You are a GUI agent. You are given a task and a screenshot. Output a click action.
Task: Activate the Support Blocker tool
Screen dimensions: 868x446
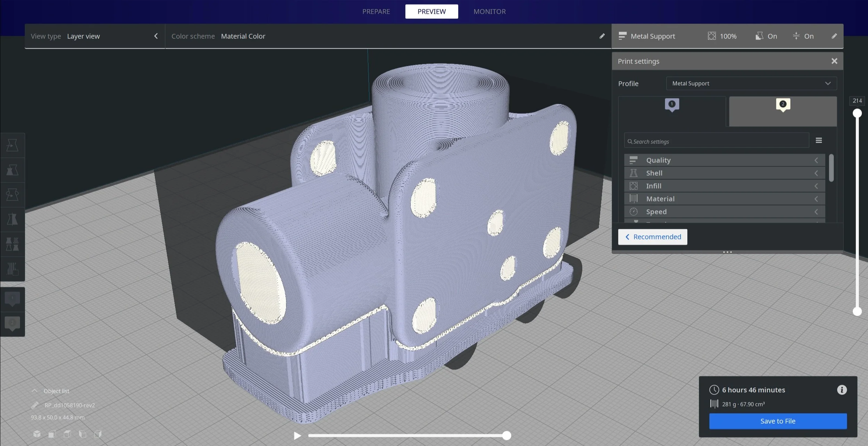tap(12, 269)
